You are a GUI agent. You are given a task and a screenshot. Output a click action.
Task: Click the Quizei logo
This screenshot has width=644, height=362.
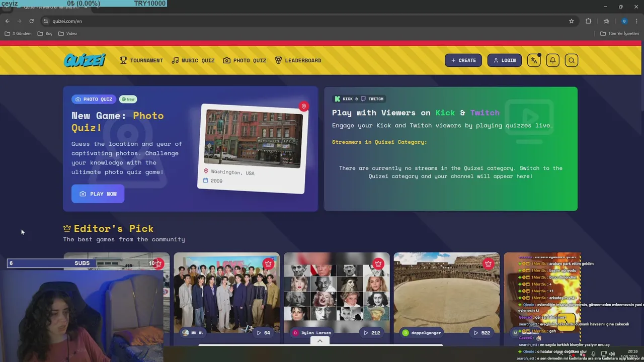85,60
